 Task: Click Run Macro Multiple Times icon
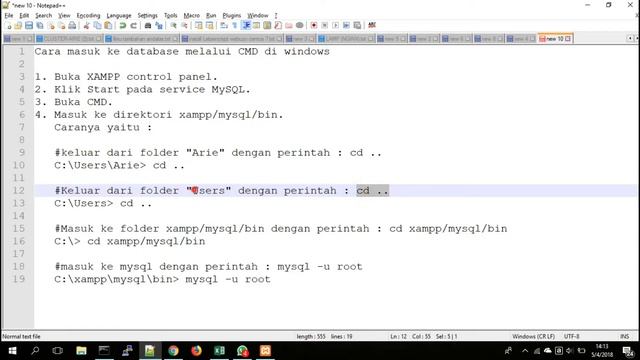[346, 26]
